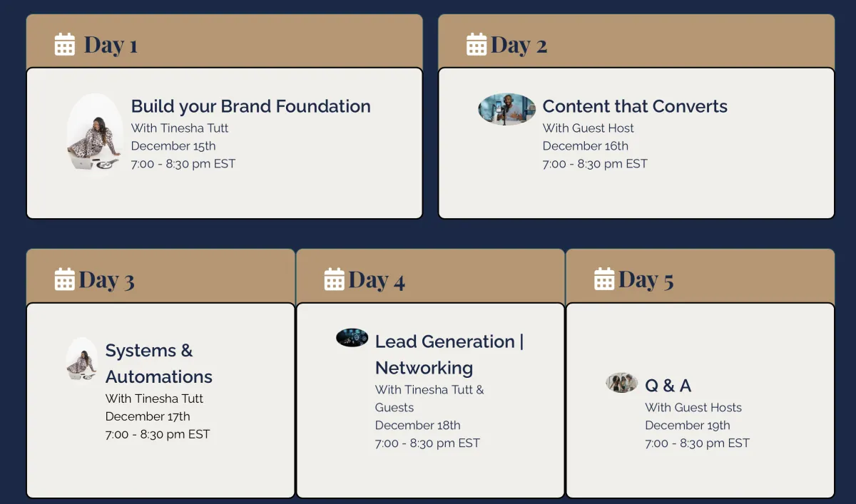This screenshot has height=504, width=856.
Task: Select Lead Generation | Networking heading
Action: [449, 354]
